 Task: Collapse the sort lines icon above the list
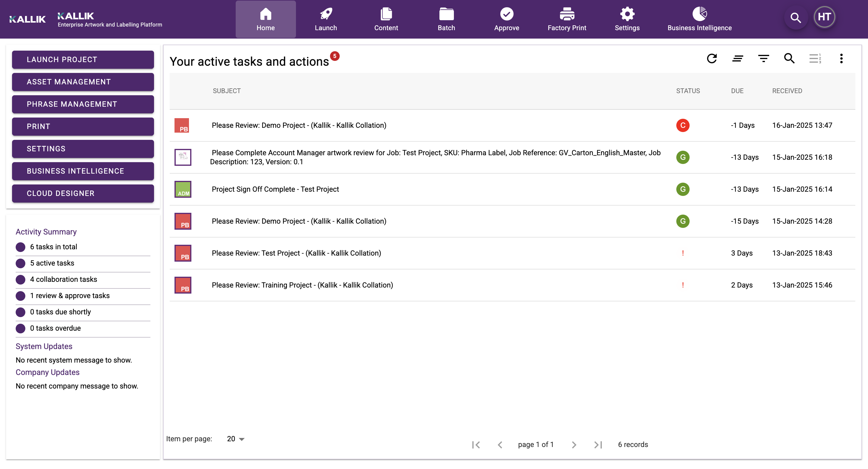tap(737, 58)
